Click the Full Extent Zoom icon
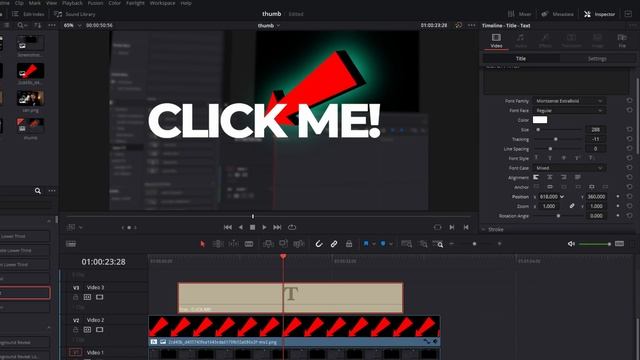The height and width of the screenshot is (360, 640). (x=407, y=244)
